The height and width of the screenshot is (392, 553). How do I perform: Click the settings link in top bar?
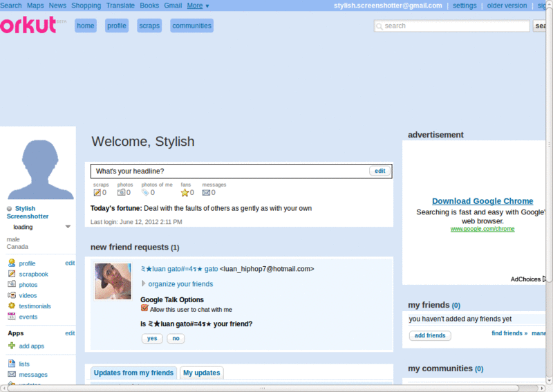click(x=465, y=6)
